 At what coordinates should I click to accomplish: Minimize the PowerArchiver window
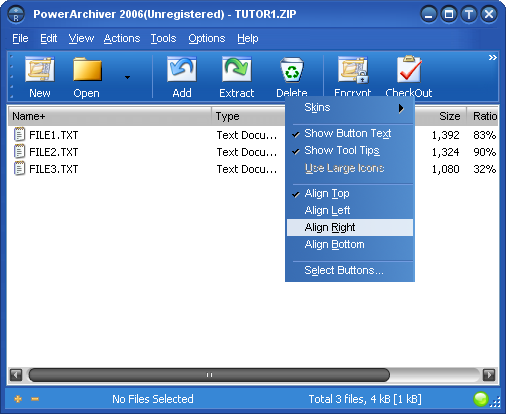[x=429, y=14]
